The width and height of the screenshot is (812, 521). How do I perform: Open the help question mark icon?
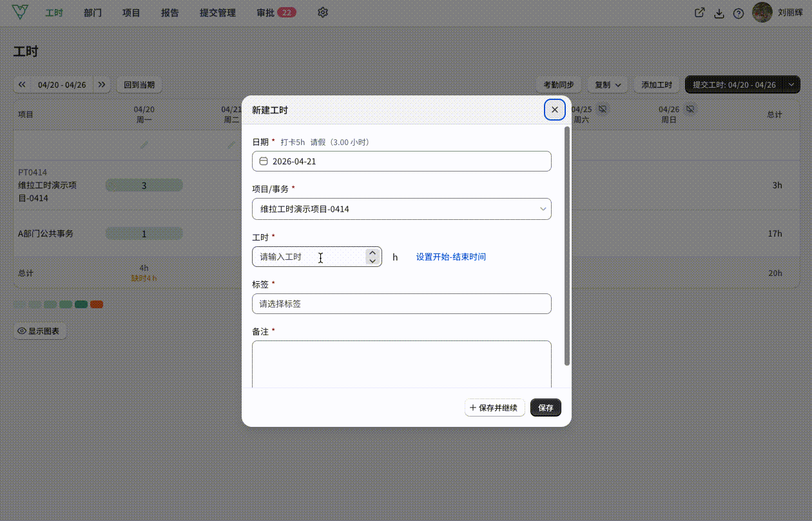pos(739,14)
